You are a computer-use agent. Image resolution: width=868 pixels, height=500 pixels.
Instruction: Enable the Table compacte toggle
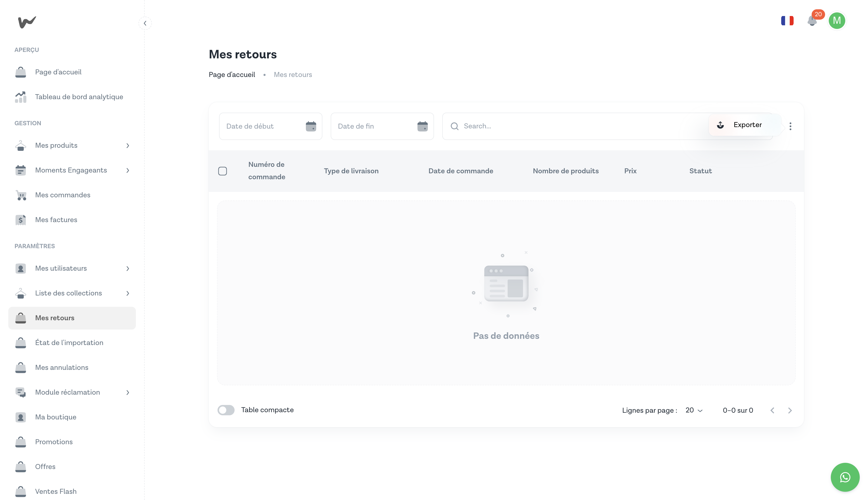point(226,410)
